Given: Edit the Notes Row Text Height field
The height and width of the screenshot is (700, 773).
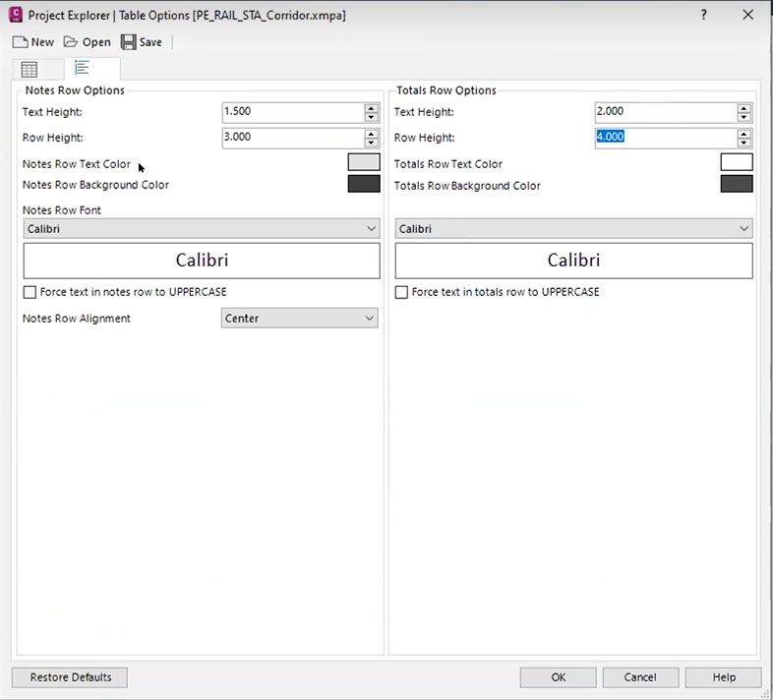Looking at the screenshot, I should point(293,112).
